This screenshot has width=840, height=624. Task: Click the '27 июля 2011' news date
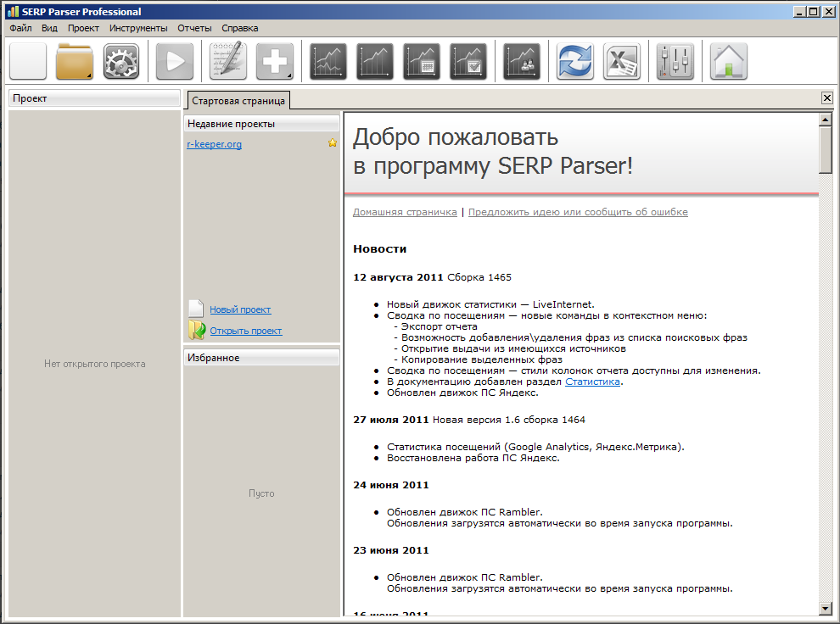[x=391, y=420]
